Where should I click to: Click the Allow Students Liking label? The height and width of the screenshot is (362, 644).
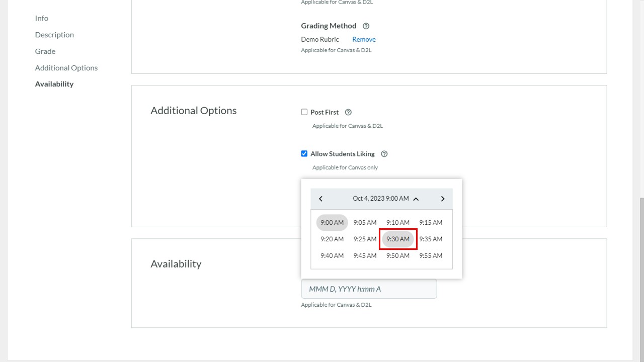343,154
